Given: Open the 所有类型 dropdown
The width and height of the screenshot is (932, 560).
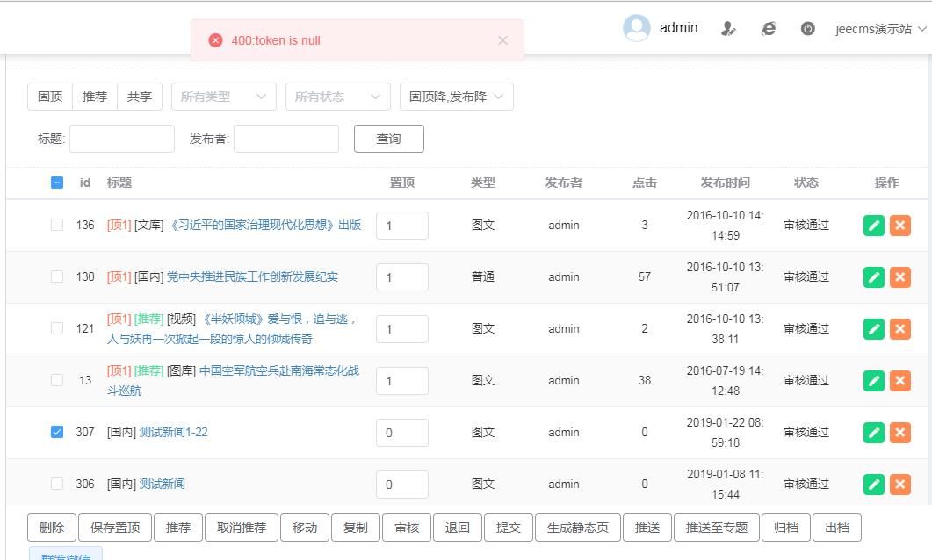Looking at the screenshot, I should (224, 97).
